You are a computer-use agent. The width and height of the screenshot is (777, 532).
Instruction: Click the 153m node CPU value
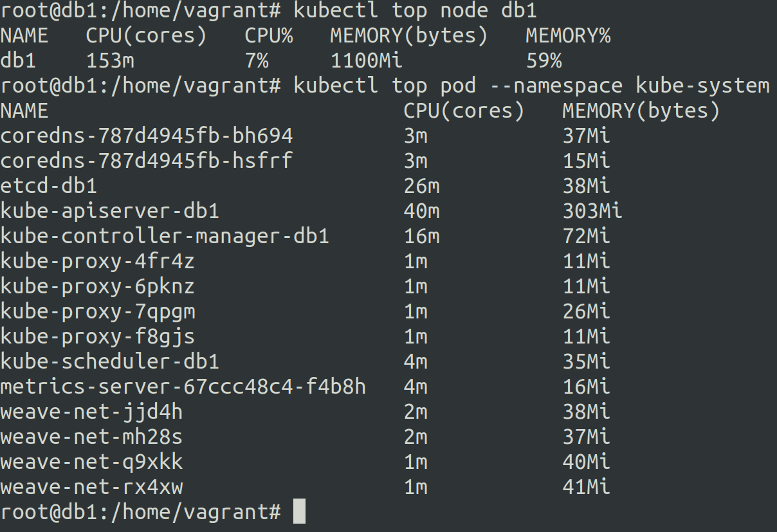coord(110,61)
